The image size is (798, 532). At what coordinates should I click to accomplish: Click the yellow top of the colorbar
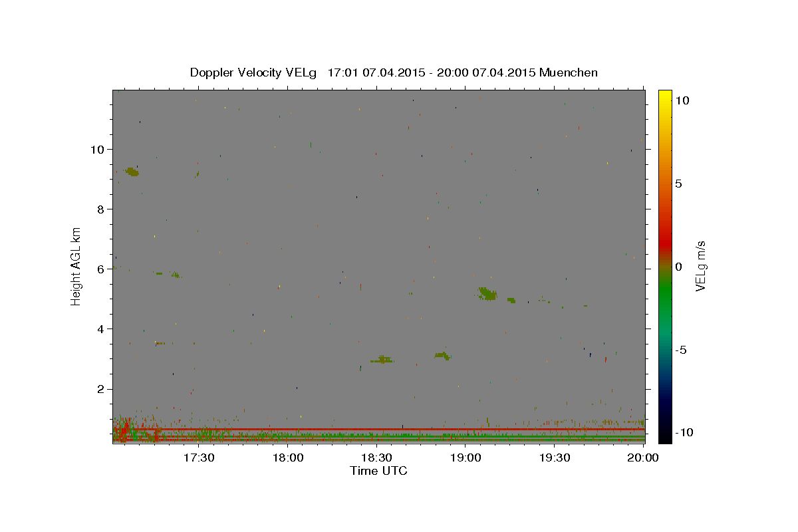664,94
